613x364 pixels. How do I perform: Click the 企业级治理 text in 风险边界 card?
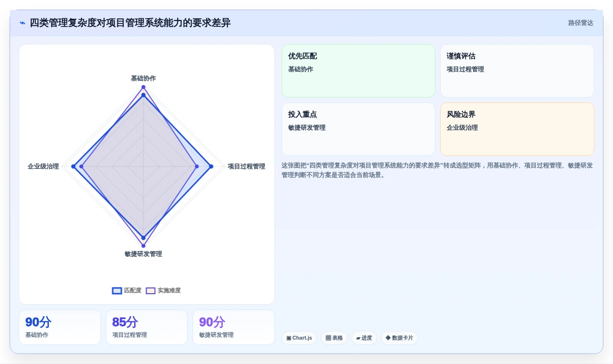[462, 128]
